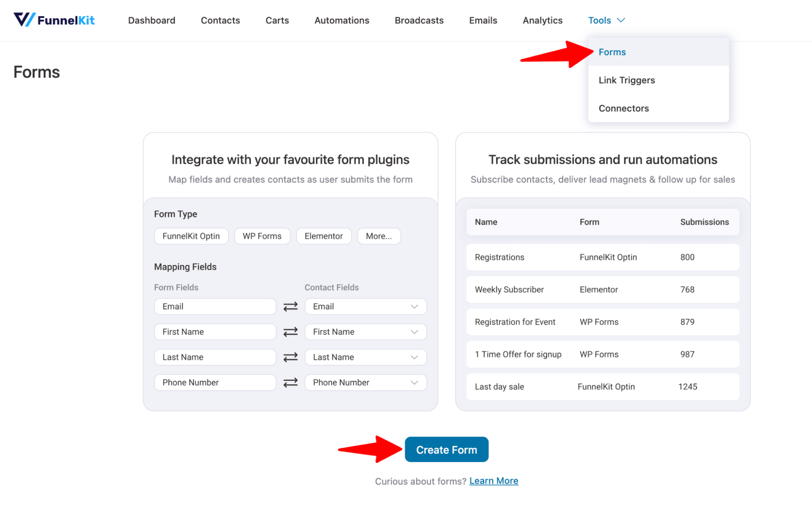Open Broadcasts from the top nav
812x514 pixels.
tap(419, 20)
